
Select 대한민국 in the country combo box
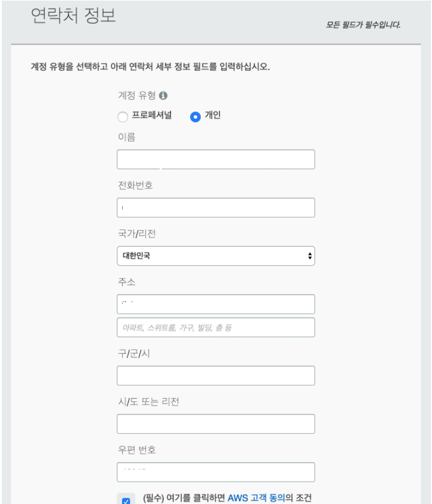tap(216, 255)
